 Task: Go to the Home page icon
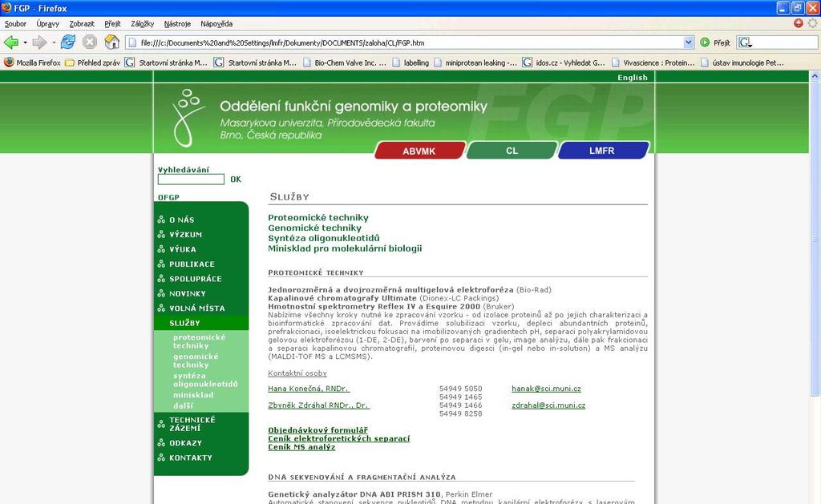pos(111,42)
